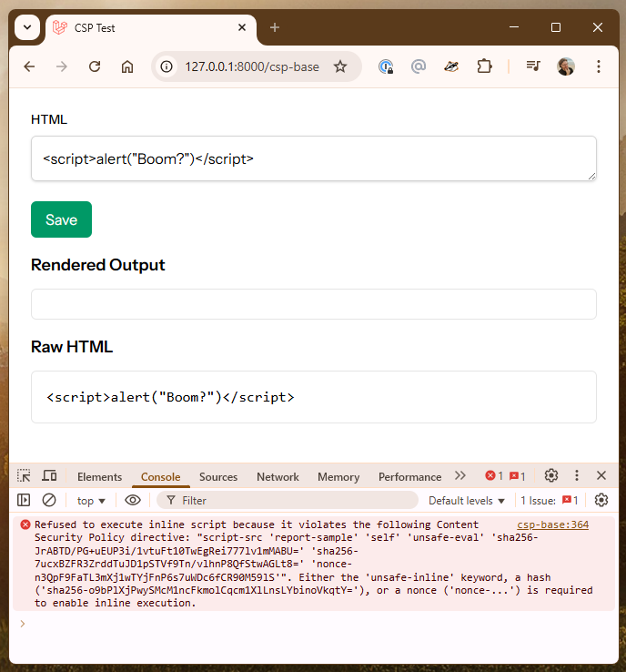626x672 pixels.
Task: Open the Default levels dropdown
Action: (466, 501)
